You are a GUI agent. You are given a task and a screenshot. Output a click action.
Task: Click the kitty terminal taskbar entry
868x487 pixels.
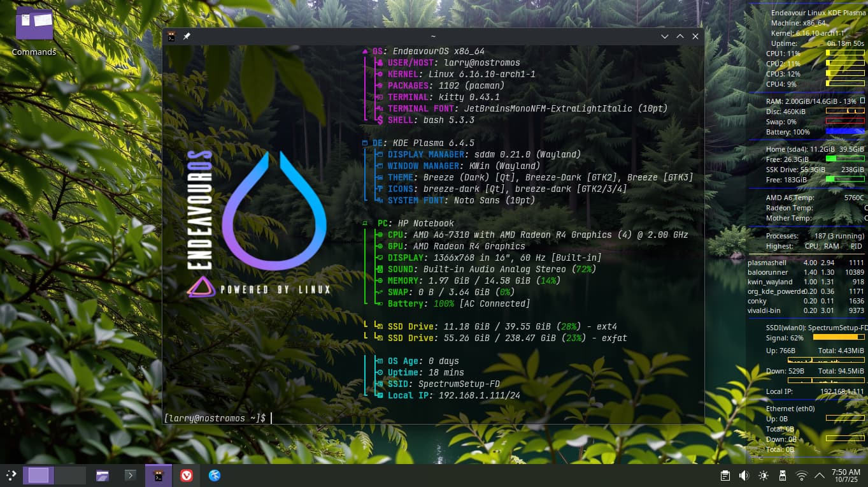point(159,475)
